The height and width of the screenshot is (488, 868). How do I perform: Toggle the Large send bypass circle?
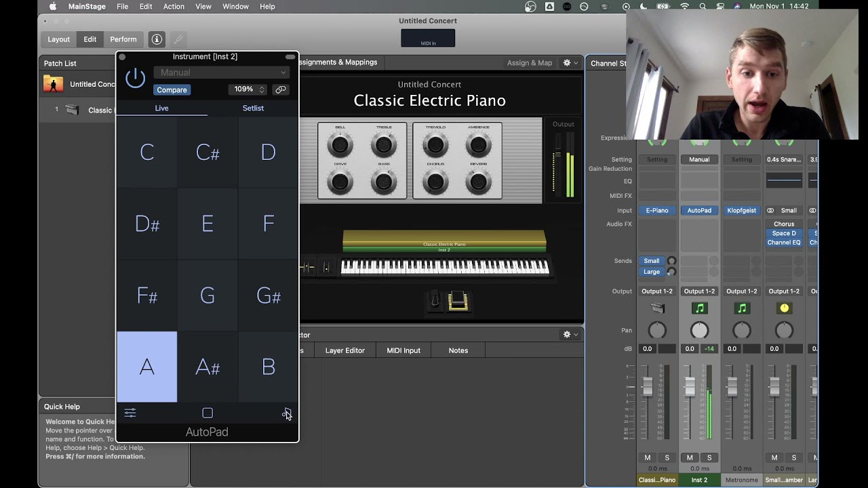coord(671,272)
